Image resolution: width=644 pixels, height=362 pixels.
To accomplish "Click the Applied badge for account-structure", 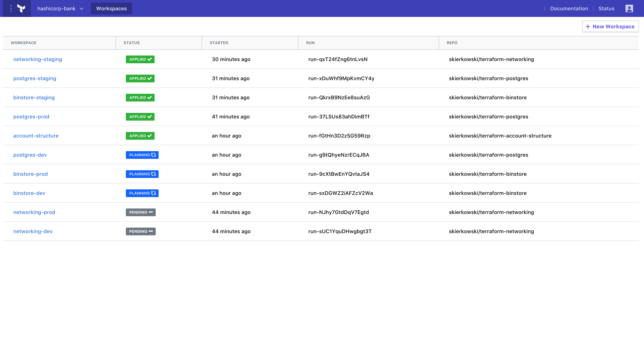I will point(140,136).
